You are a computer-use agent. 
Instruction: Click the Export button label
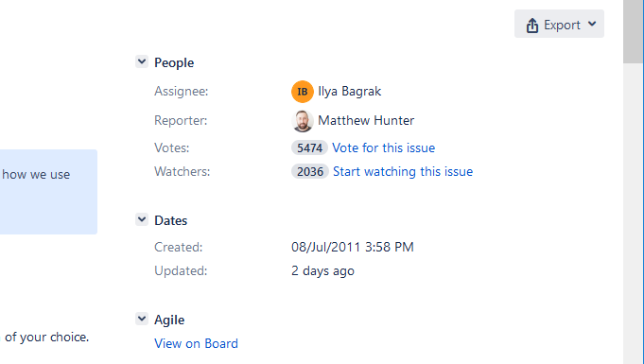coord(562,26)
